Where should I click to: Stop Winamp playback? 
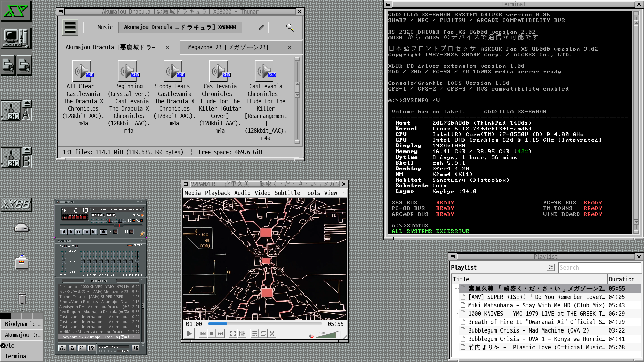(x=87, y=232)
